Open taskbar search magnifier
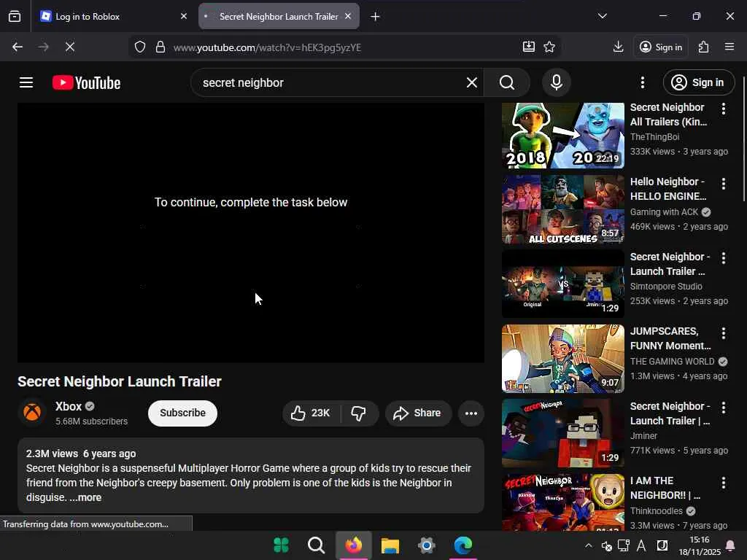Viewport: 747px width, 560px height. click(x=316, y=545)
